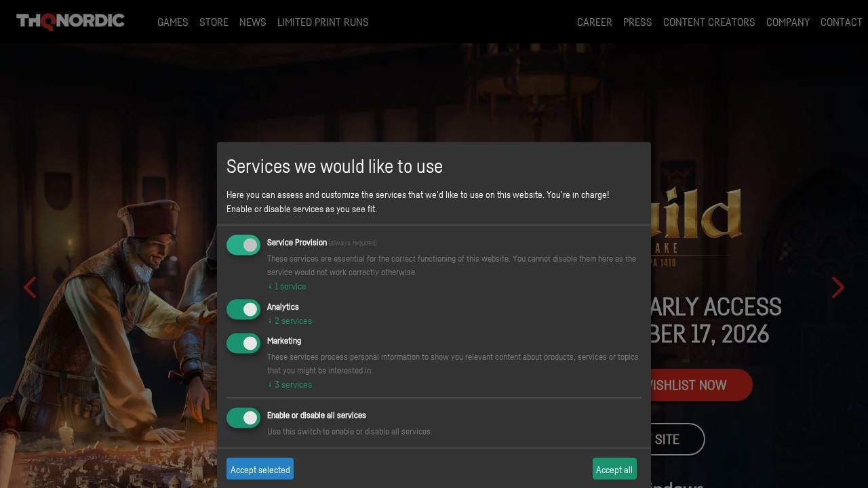Open the Company menu item

(788, 22)
